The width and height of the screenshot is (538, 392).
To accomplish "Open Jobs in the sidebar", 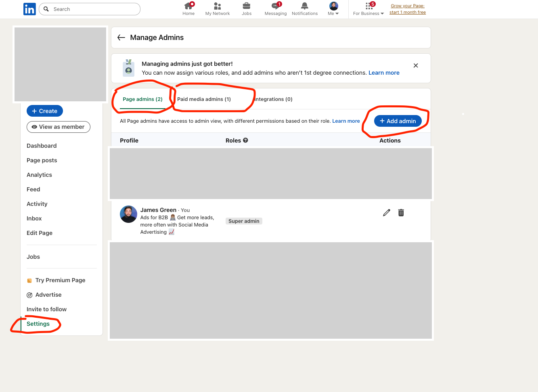I will coord(33,257).
